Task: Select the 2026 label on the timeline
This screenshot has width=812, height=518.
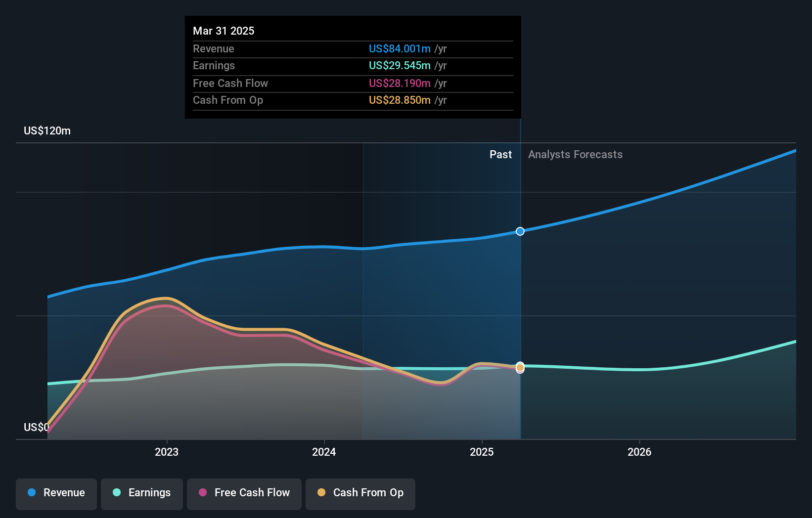Action: coord(640,451)
